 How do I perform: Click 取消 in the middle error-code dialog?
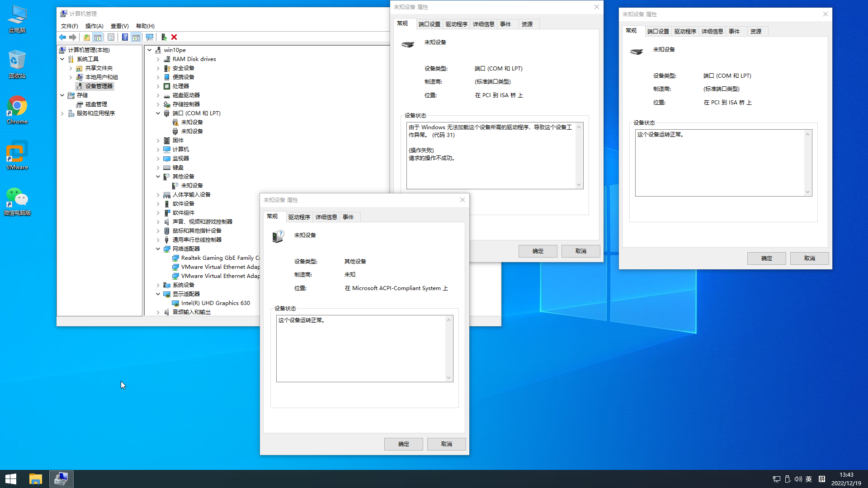click(x=581, y=251)
